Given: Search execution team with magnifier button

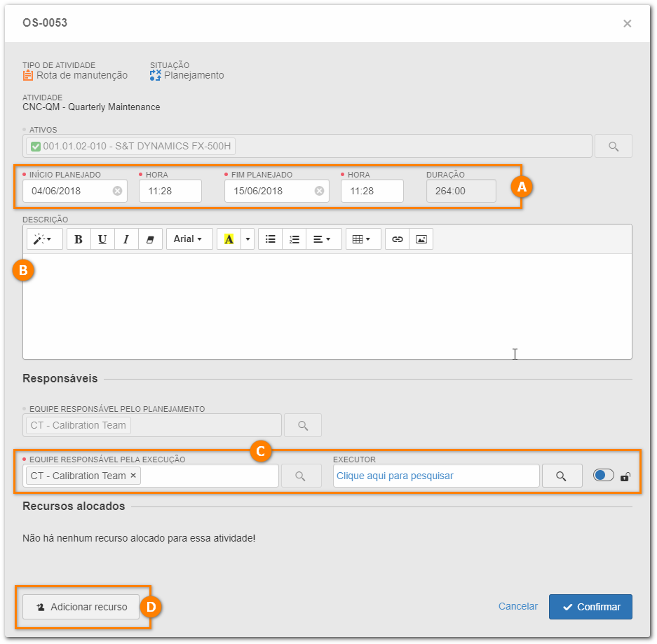Looking at the screenshot, I should click(x=300, y=476).
